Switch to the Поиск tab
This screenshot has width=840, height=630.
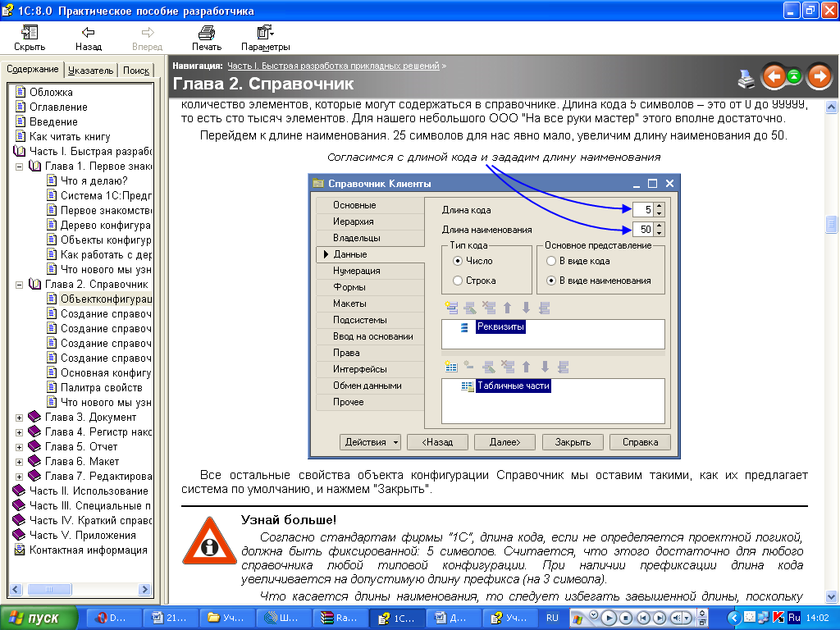pyautogui.click(x=136, y=71)
